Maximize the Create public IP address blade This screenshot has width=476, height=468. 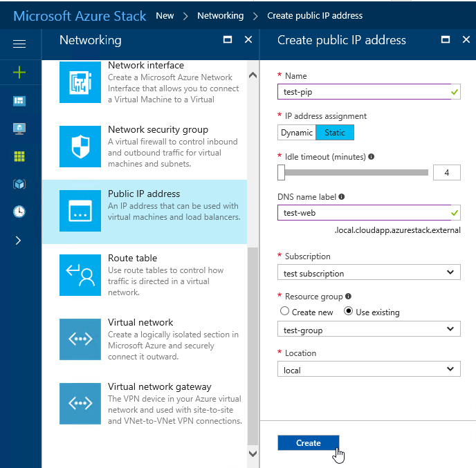click(x=446, y=39)
